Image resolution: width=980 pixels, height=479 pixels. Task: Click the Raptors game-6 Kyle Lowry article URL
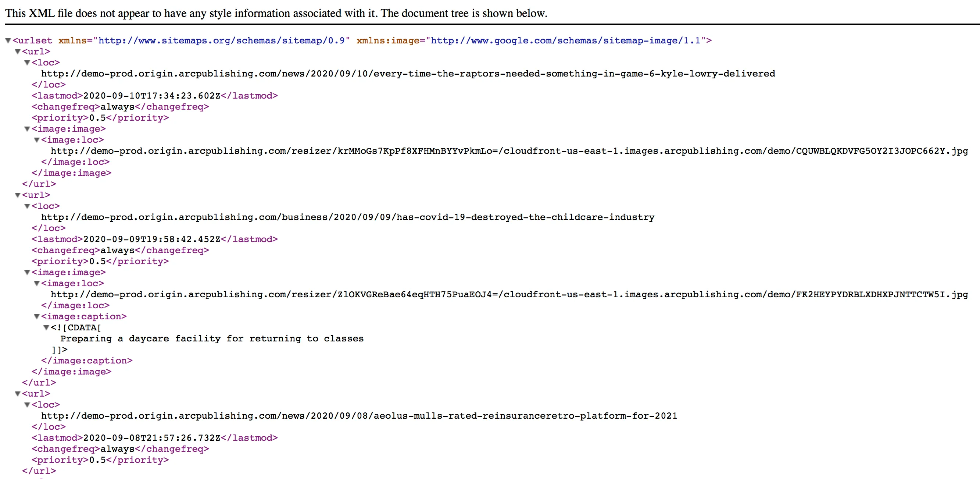tap(408, 74)
